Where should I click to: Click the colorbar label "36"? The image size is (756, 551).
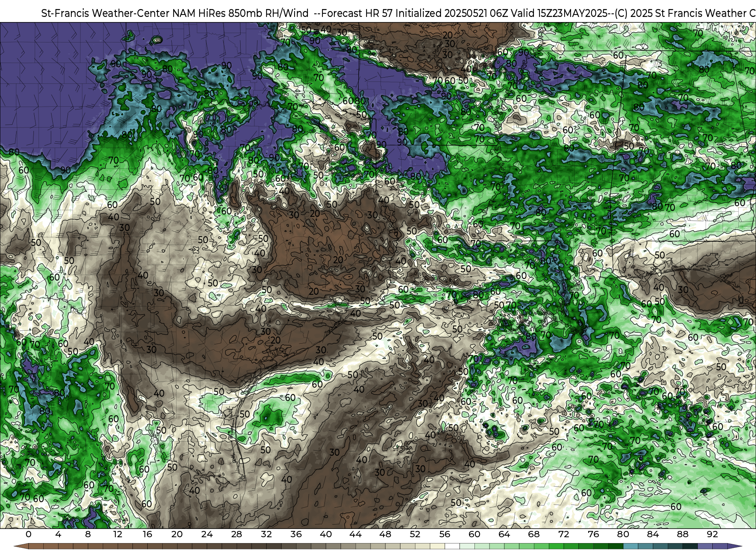point(296,534)
